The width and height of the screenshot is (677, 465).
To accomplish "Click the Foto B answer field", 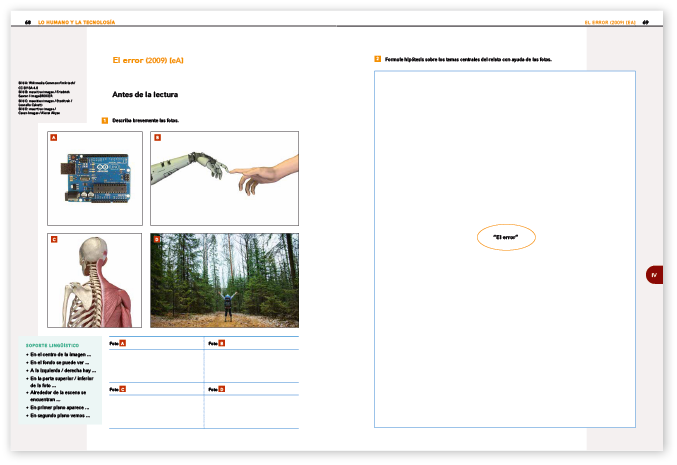I will (251, 364).
